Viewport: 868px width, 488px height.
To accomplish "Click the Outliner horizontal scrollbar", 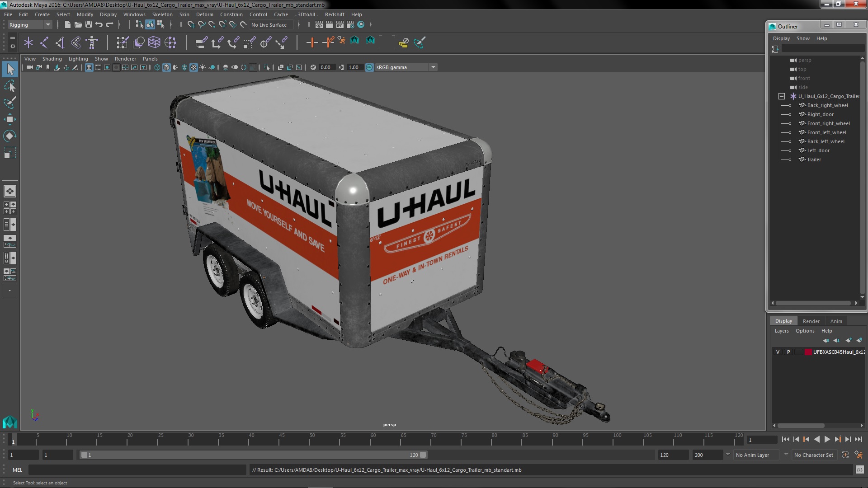I will 813,303.
